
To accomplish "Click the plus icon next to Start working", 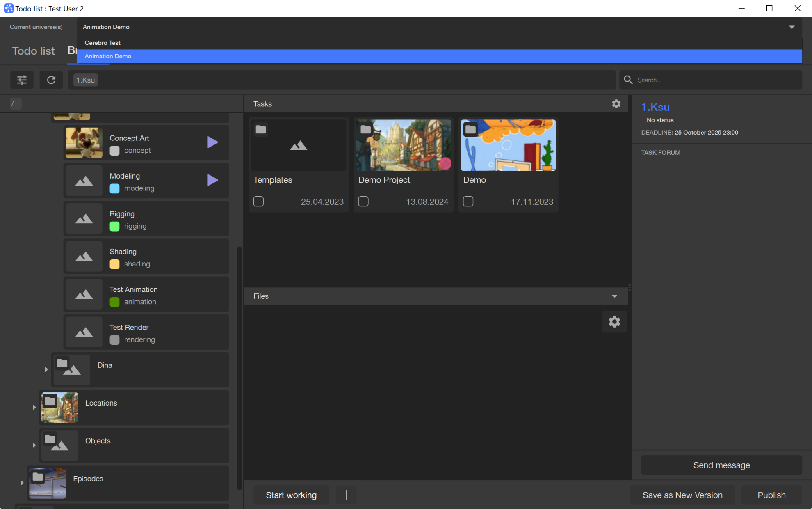I will [x=346, y=495].
